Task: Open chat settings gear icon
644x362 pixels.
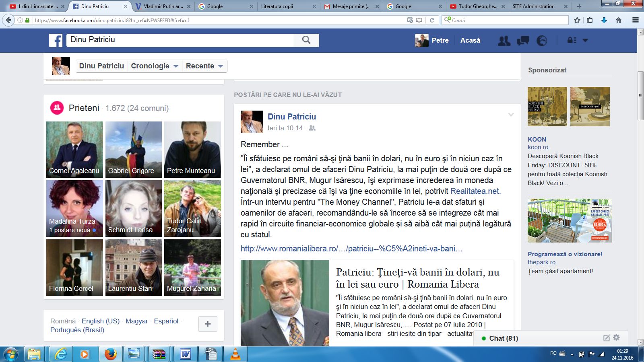Action: click(616, 337)
